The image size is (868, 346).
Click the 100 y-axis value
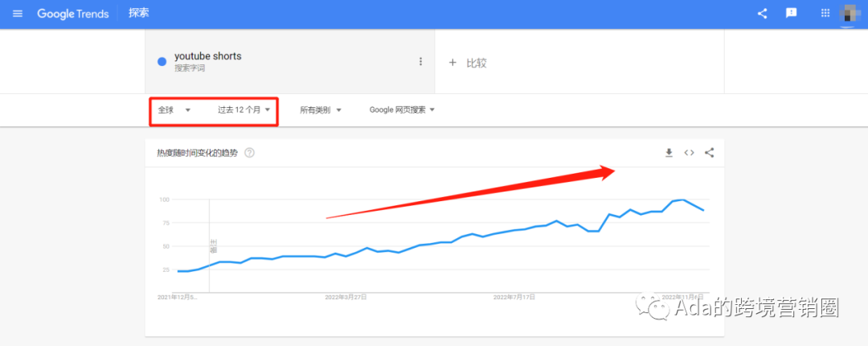(163, 199)
